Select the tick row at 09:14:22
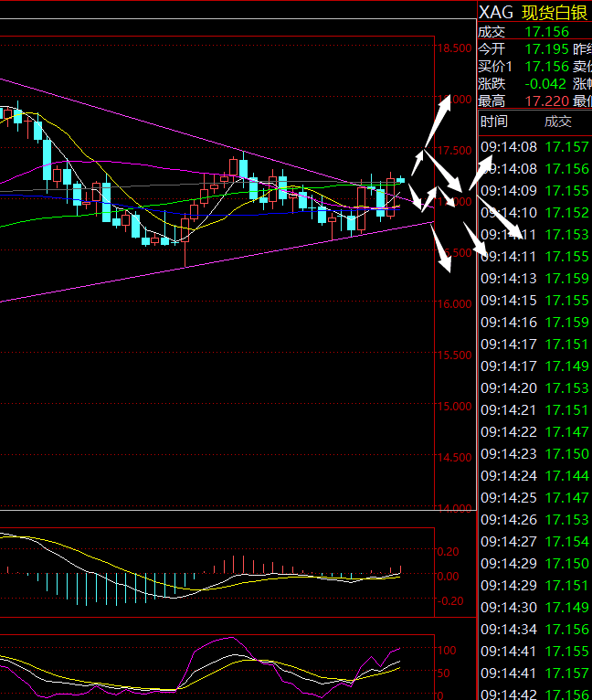 click(x=534, y=431)
